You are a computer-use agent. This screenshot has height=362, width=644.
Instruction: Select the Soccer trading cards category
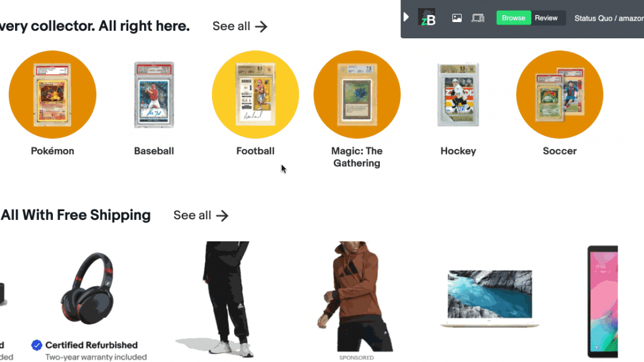(559, 94)
